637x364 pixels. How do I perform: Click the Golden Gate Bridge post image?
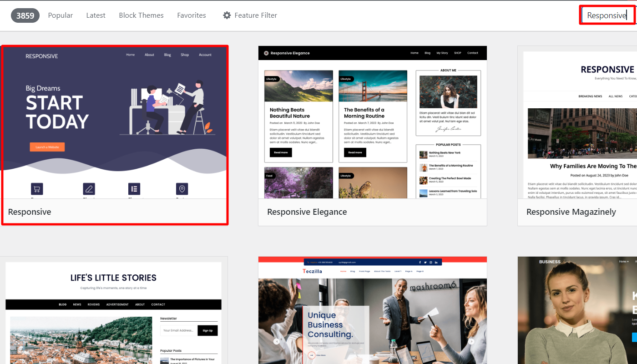click(373, 86)
